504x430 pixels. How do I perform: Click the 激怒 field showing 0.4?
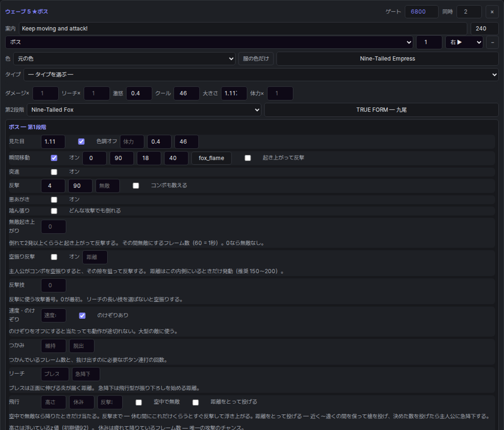(x=139, y=93)
